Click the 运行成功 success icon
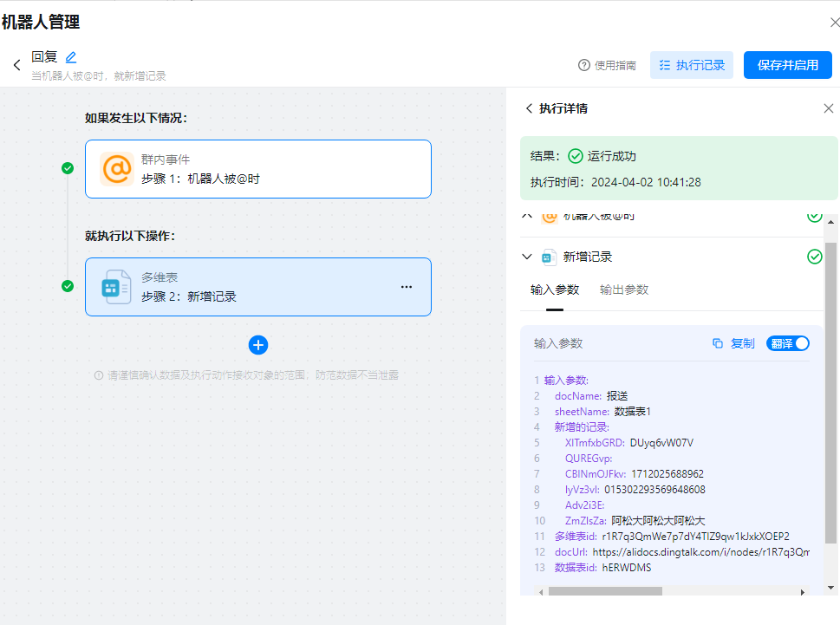 [x=576, y=156]
